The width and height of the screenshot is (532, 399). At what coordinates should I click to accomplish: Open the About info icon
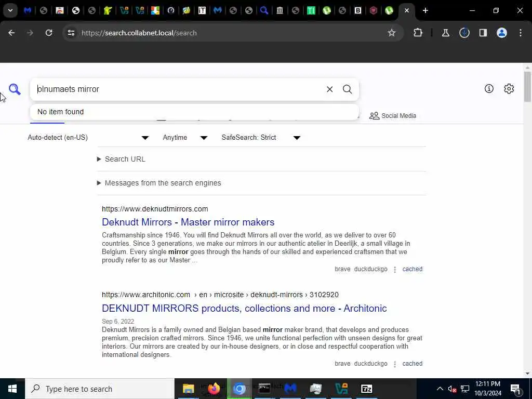point(489,88)
